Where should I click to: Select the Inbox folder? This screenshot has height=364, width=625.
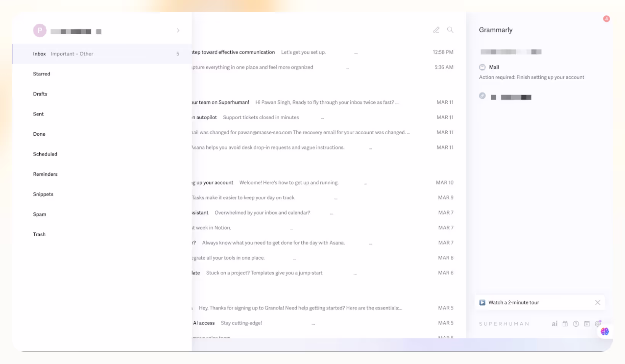39,54
